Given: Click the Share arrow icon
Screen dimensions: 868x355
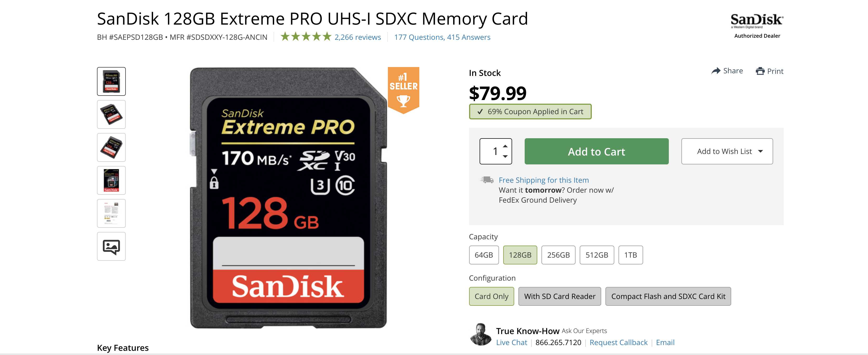Looking at the screenshot, I should click(716, 71).
